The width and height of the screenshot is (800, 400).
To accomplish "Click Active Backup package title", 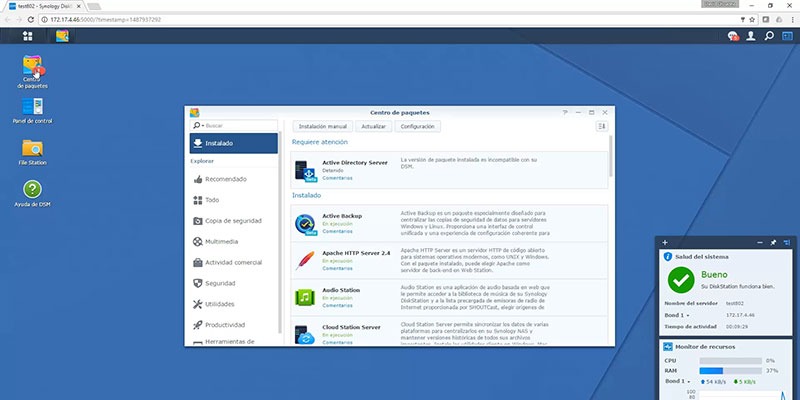I will [342, 216].
